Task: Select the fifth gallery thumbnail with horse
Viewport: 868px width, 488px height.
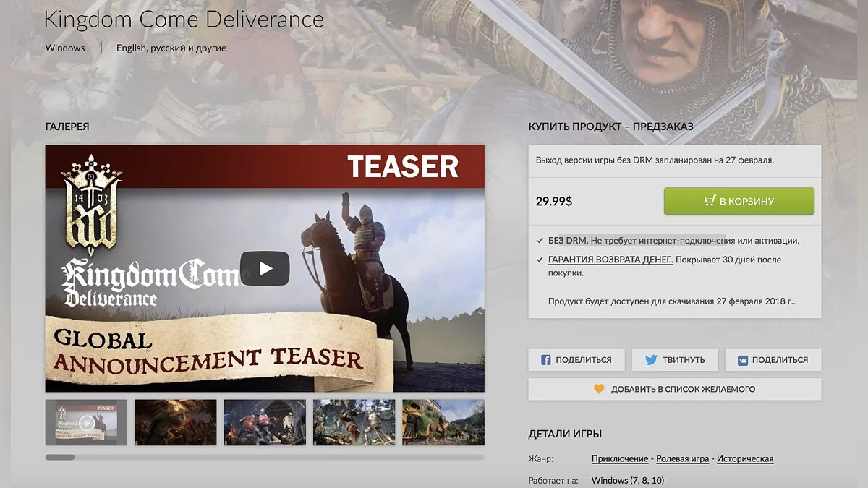Action: click(x=443, y=422)
